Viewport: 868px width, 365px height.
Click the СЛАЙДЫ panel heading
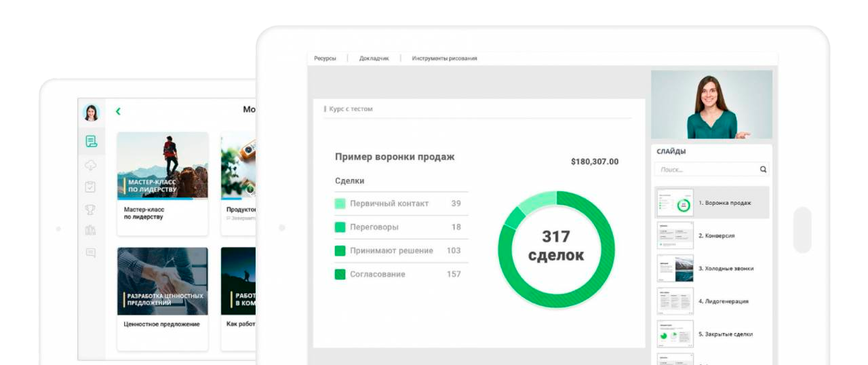coord(671,151)
